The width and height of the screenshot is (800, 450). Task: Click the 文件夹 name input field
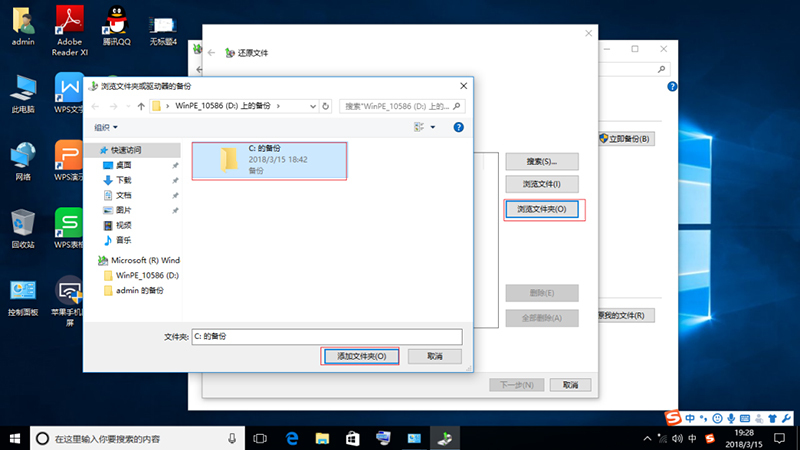click(327, 336)
